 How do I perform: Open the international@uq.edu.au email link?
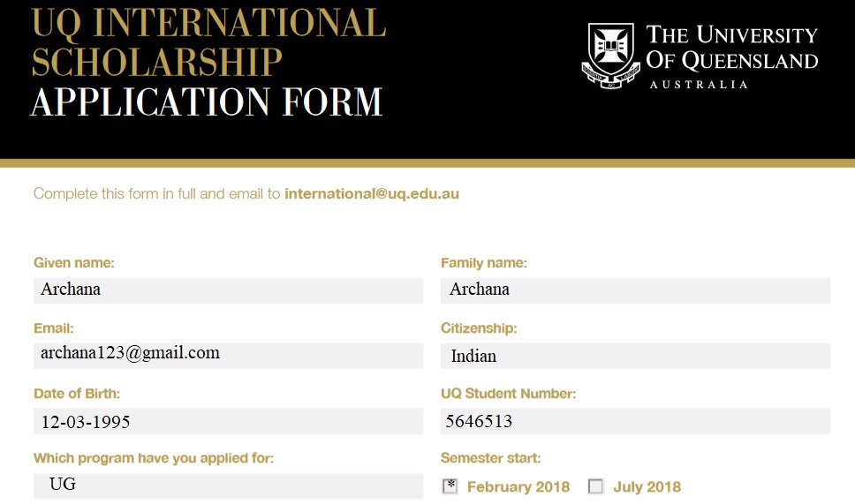point(371,193)
